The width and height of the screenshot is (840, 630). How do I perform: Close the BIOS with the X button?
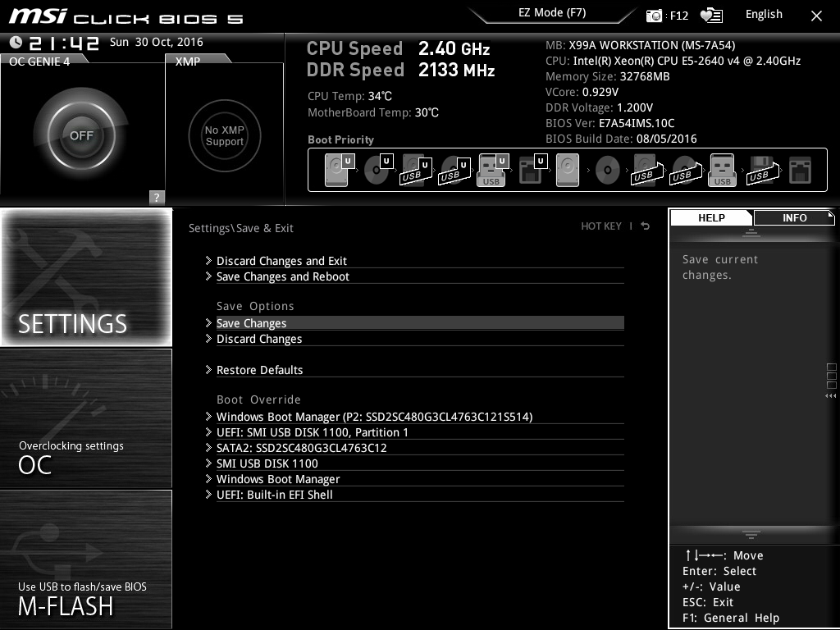pyautogui.click(x=816, y=16)
